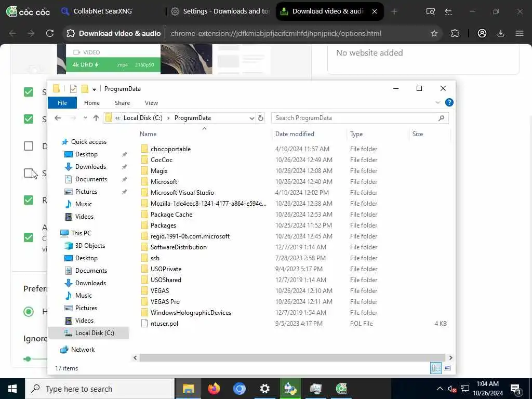Click the New folder quick access icon
The image size is (532, 399).
(x=85, y=89)
